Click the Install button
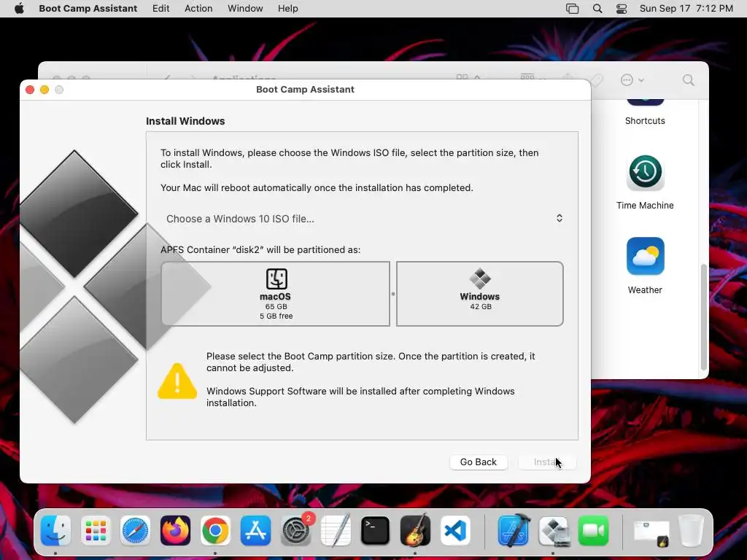 click(x=547, y=462)
